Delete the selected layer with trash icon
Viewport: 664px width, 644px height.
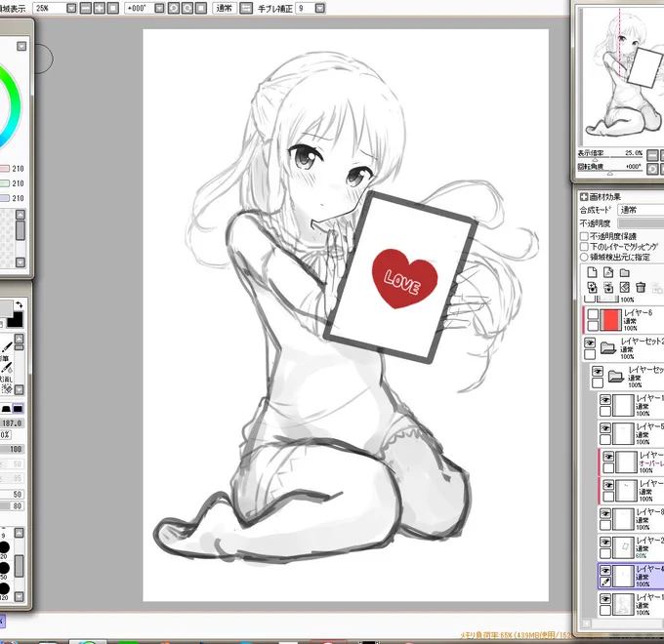coord(641,288)
